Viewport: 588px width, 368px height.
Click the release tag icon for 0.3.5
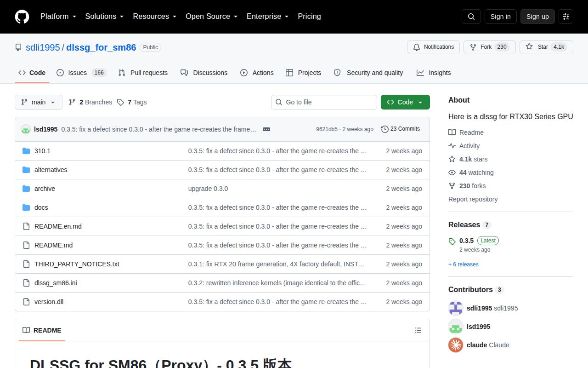tap(452, 241)
